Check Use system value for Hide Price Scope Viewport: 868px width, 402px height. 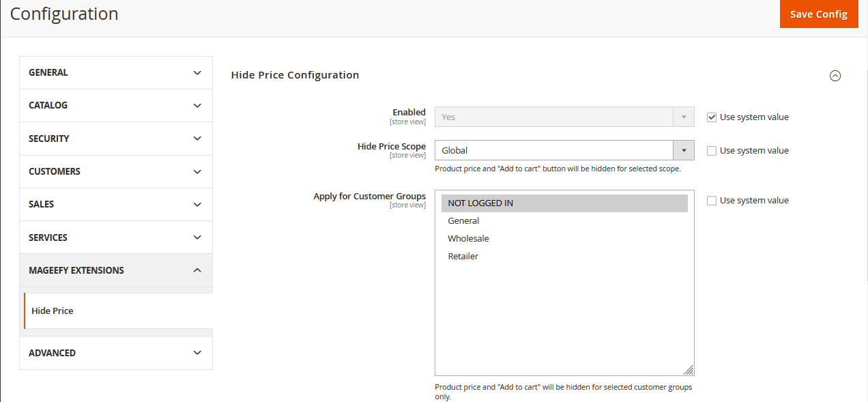[x=712, y=150]
